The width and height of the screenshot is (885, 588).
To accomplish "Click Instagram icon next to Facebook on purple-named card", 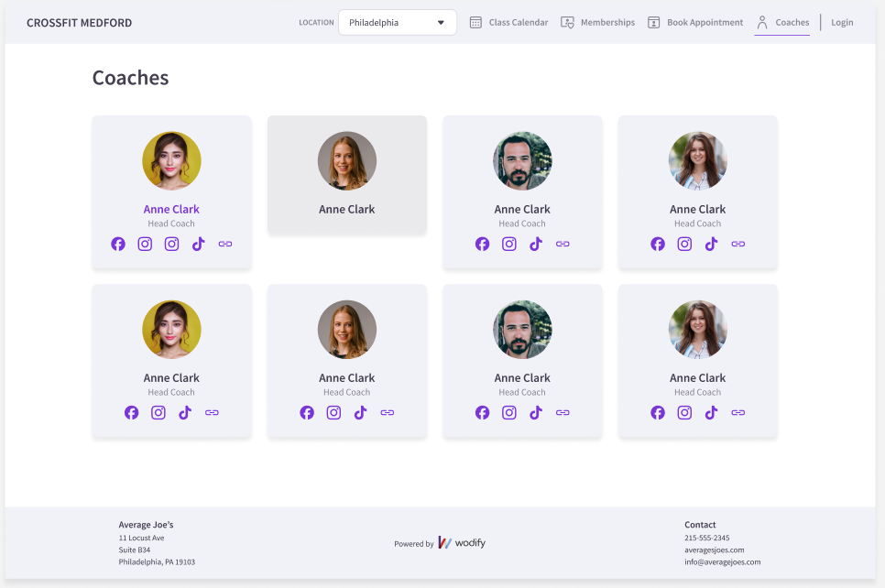I will 145,244.
